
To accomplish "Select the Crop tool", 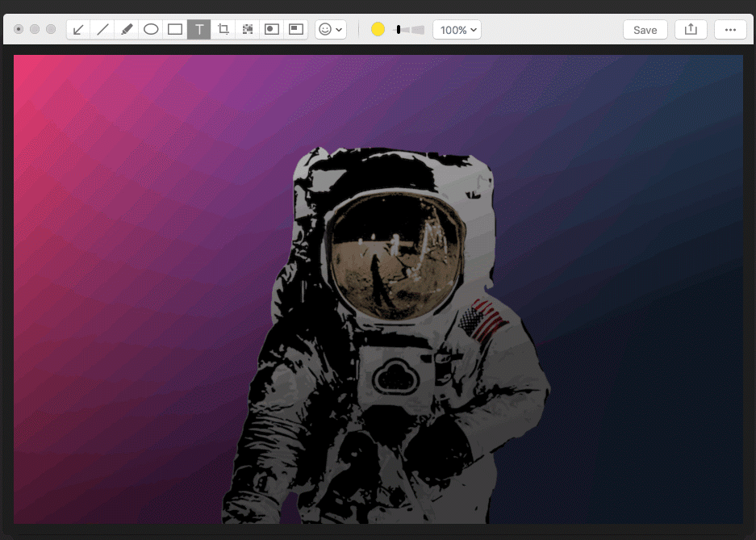I will [223, 30].
